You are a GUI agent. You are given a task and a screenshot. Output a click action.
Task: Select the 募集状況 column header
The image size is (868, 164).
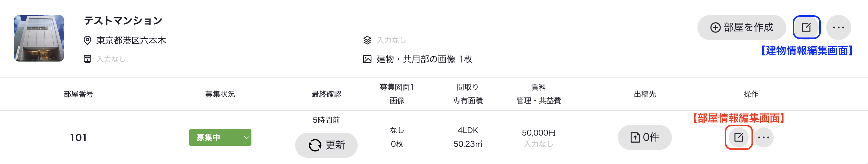220,94
